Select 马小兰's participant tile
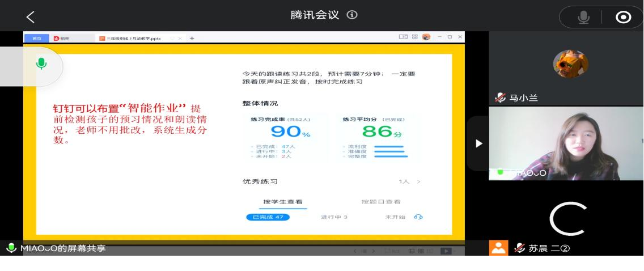The width and height of the screenshot is (644, 271). tap(566, 68)
